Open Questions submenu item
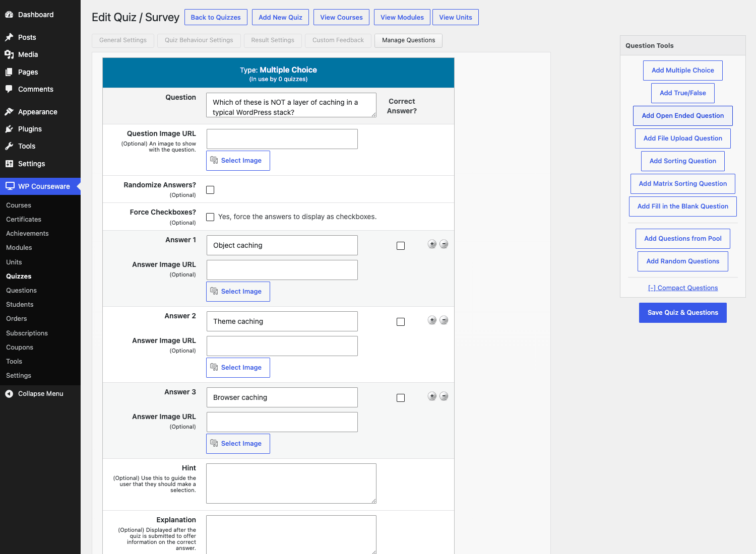 (x=21, y=291)
